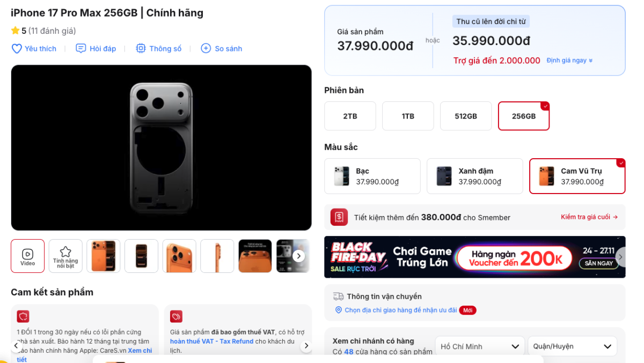Click the Yêu thích heart icon

(x=17, y=49)
